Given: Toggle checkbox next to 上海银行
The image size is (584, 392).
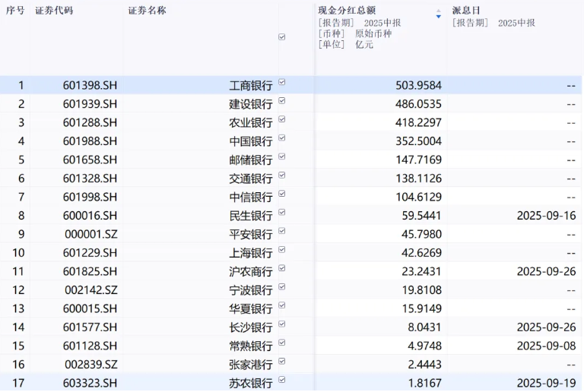Looking at the screenshot, I should [282, 249].
